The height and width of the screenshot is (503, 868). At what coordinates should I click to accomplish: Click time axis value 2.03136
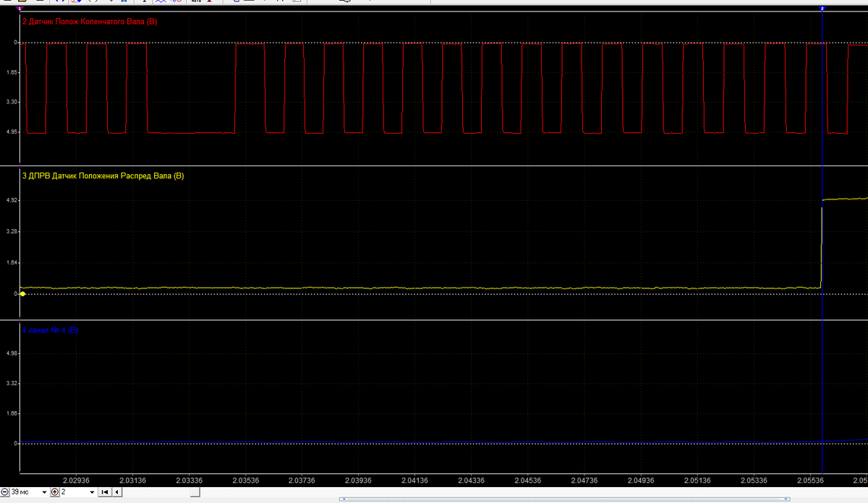(x=132, y=480)
